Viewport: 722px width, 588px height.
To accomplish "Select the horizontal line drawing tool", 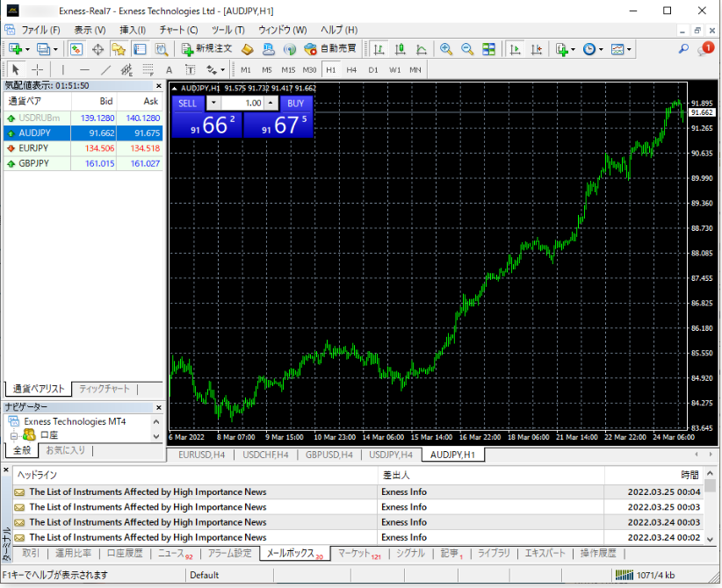I will 84,70.
